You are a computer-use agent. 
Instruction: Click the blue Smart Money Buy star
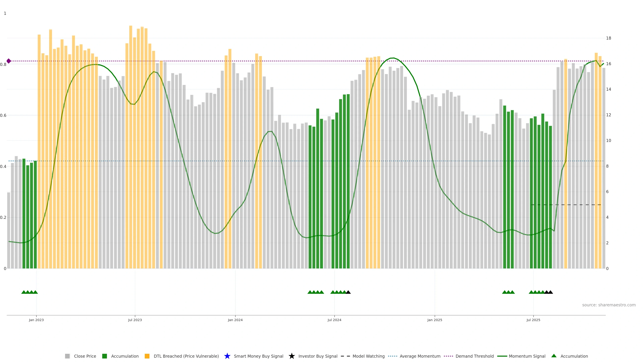point(227,356)
